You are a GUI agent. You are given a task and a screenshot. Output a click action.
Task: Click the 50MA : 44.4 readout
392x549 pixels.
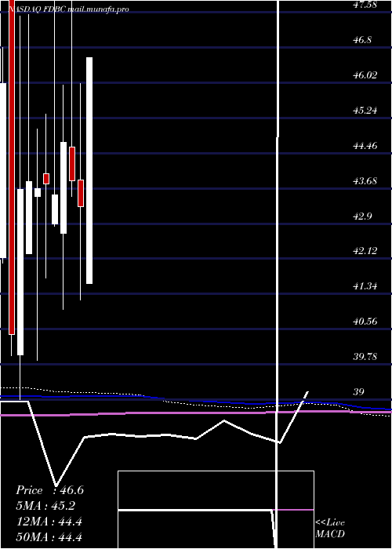49,536
